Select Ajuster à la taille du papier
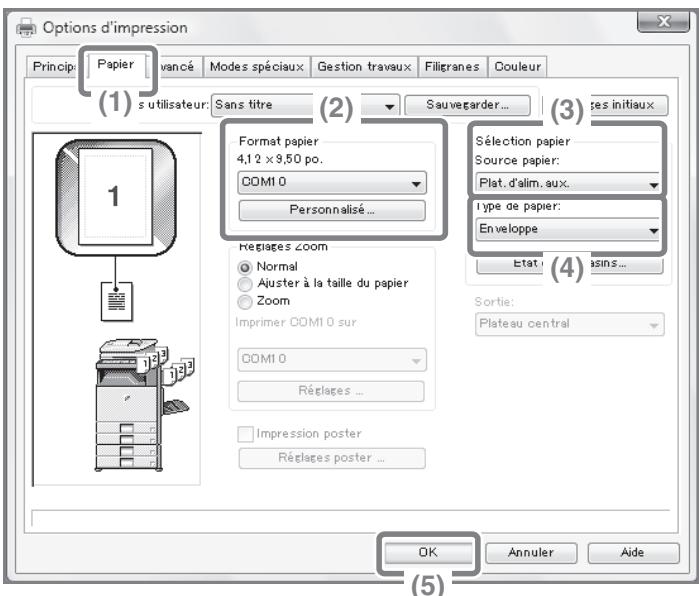The height and width of the screenshot is (596, 699). click(245, 284)
